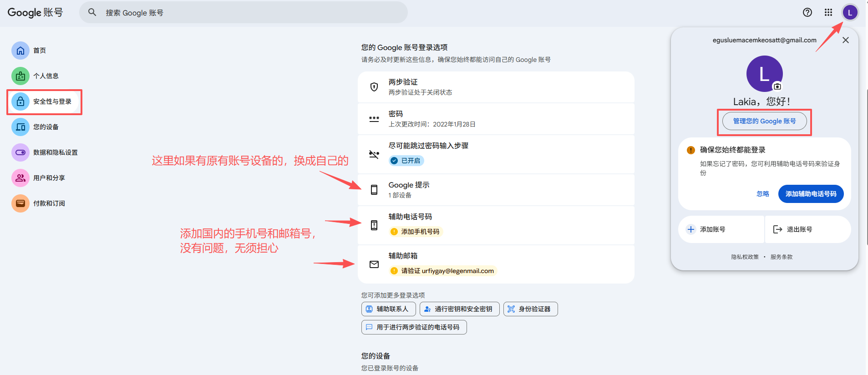
Task: Open 隐私权政策 link
Action: click(745, 257)
